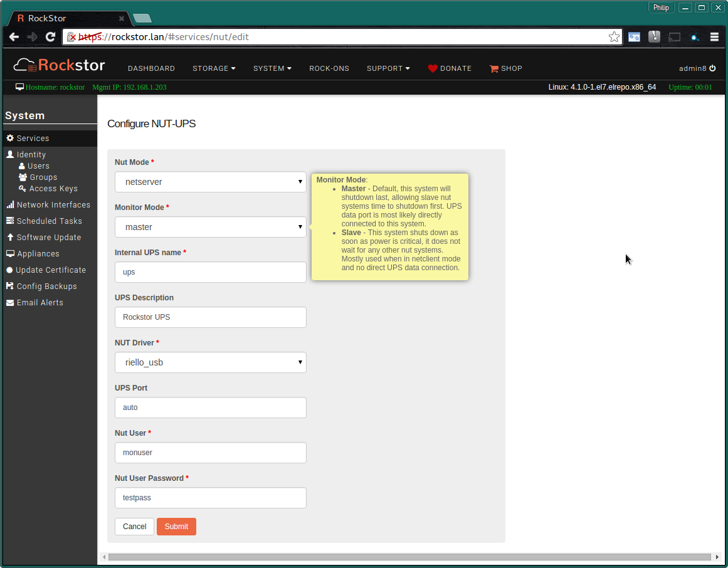This screenshot has width=728, height=568.
Task: Click the Rockstor logo in the header
Action: 59,65
